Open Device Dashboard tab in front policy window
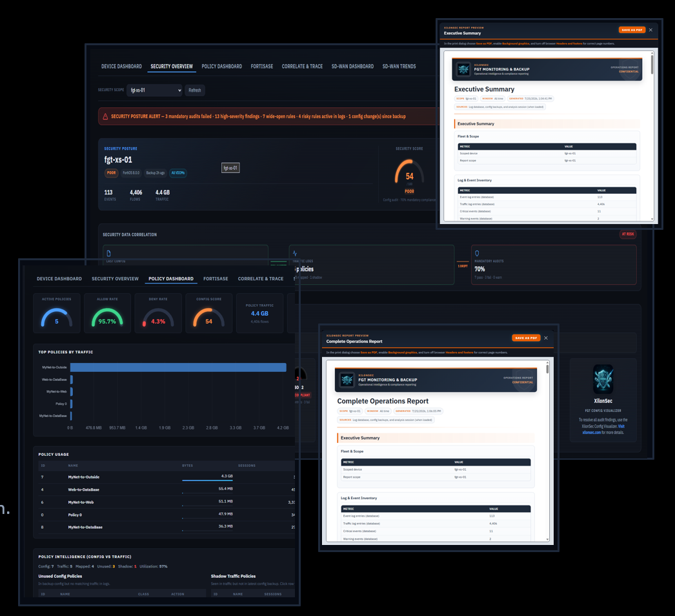This screenshot has height=616, width=675. (x=59, y=279)
